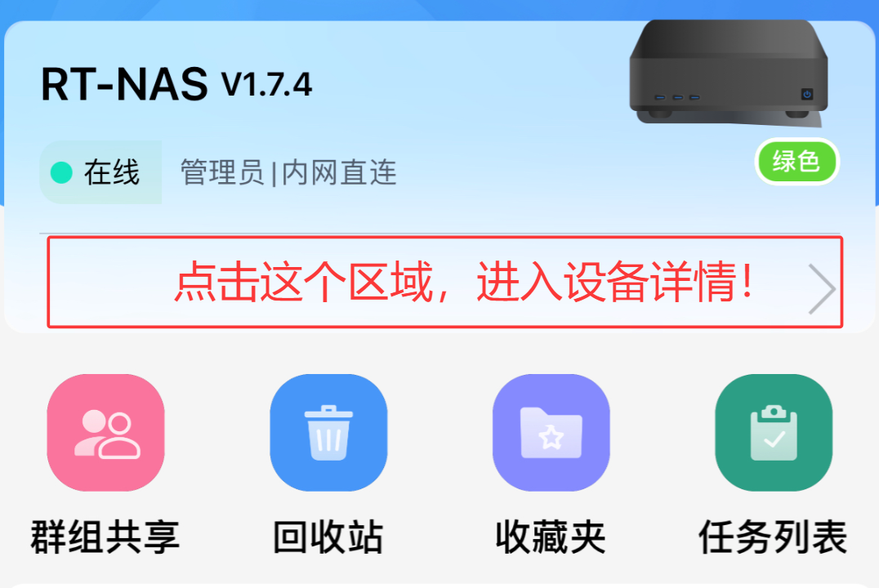Open the green 任务列表 clipboard icon

pos(774,433)
